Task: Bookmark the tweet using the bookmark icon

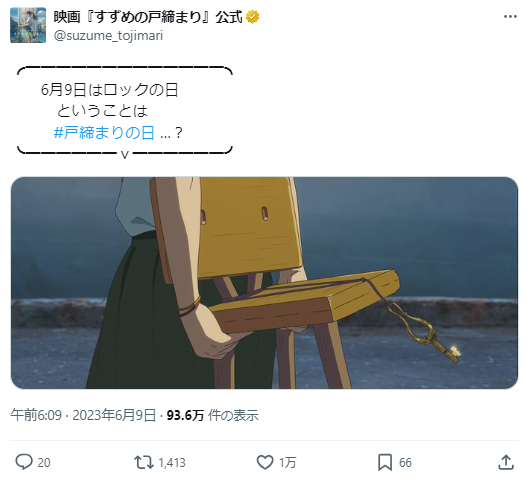Action: (x=385, y=462)
